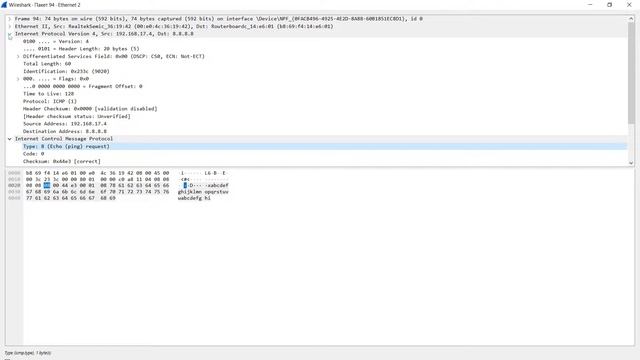Expand the Flags: 0x0 arrow
640x360 pixels.
tap(18, 79)
